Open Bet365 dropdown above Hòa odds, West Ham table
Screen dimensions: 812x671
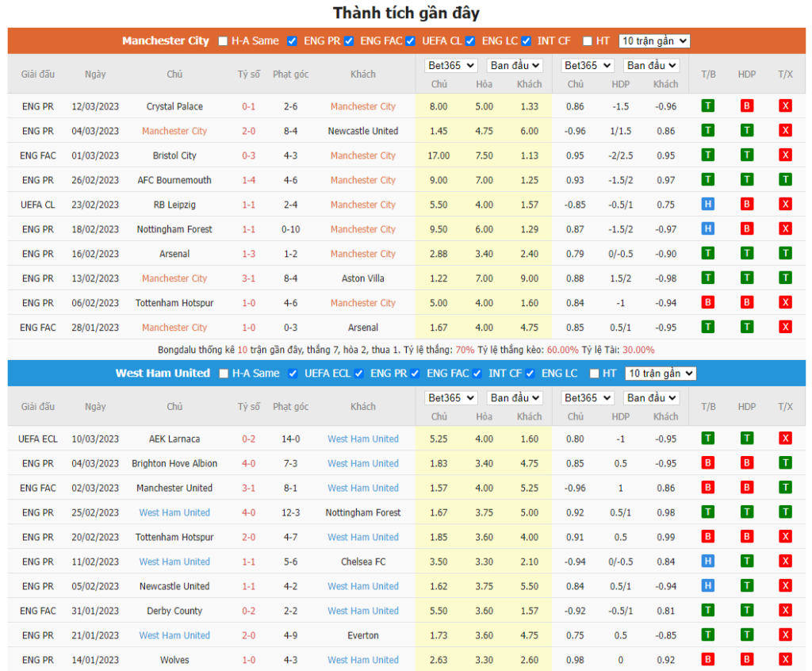tap(450, 398)
